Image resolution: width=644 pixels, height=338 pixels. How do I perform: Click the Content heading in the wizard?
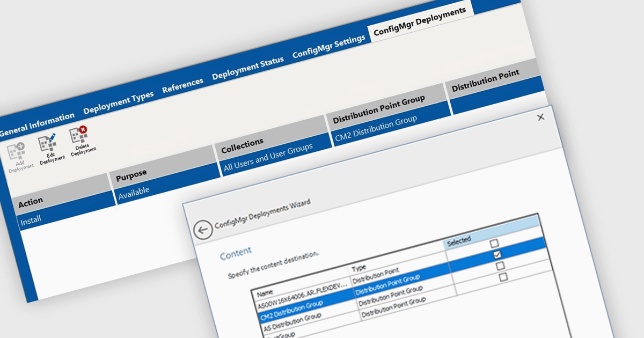click(236, 253)
